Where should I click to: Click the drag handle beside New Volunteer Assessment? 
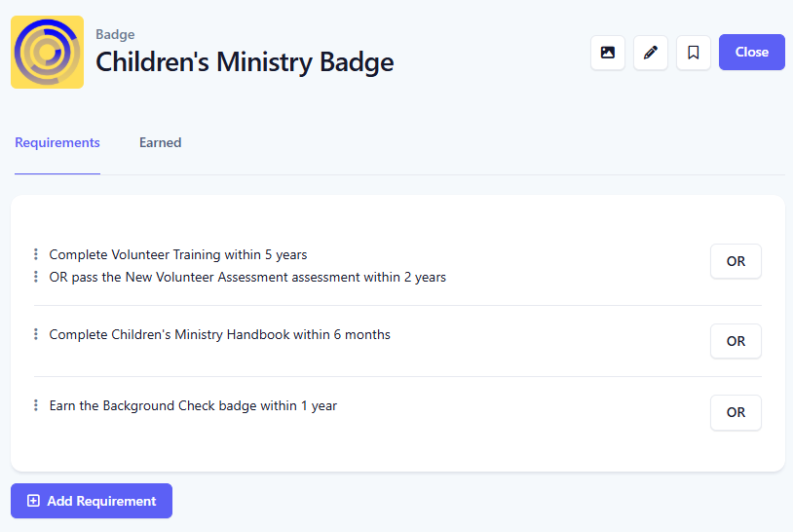[35, 277]
